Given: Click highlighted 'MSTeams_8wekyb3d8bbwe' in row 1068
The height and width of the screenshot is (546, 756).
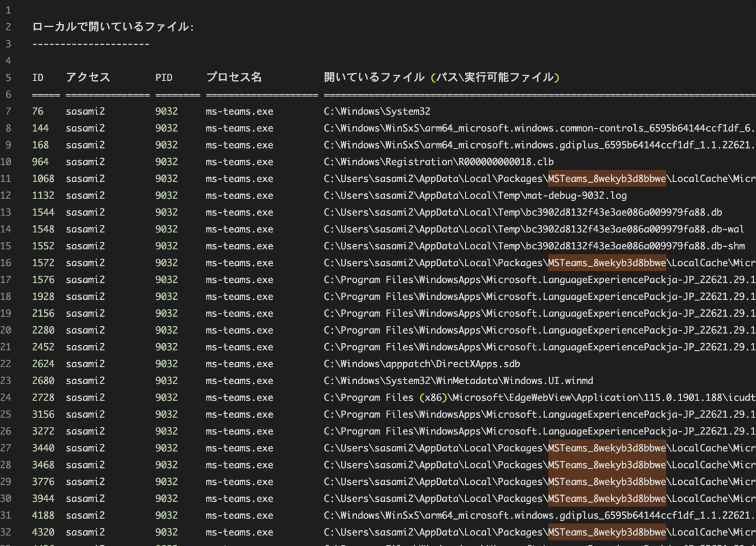Looking at the screenshot, I should (x=607, y=179).
